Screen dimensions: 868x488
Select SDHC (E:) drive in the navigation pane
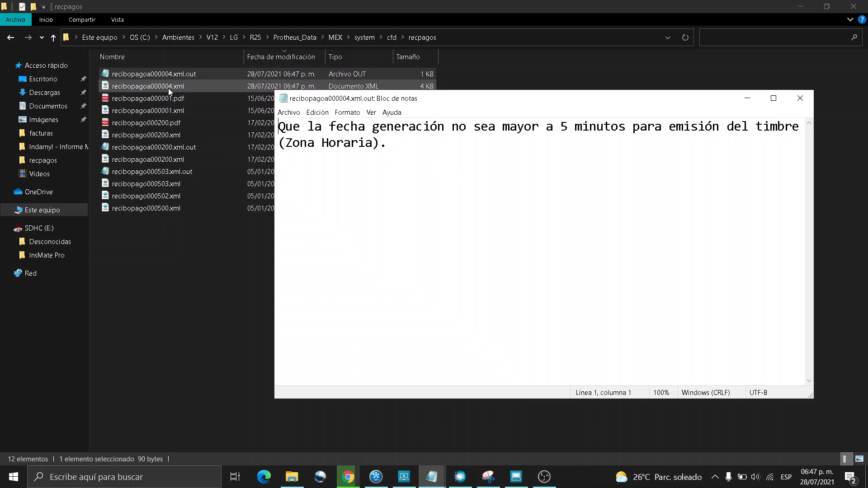click(x=39, y=228)
